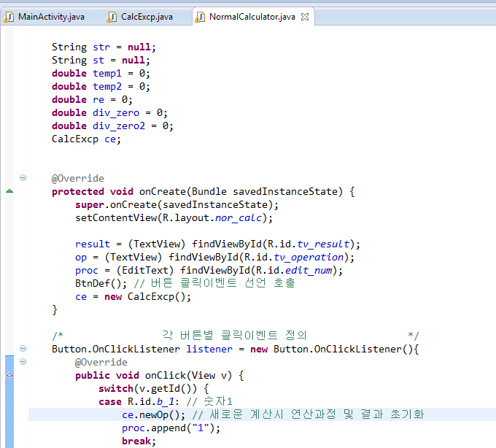Viewport: 496px width, 448px height.
Task: Collapse the onClick method fold marker
Action: (23, 362)
